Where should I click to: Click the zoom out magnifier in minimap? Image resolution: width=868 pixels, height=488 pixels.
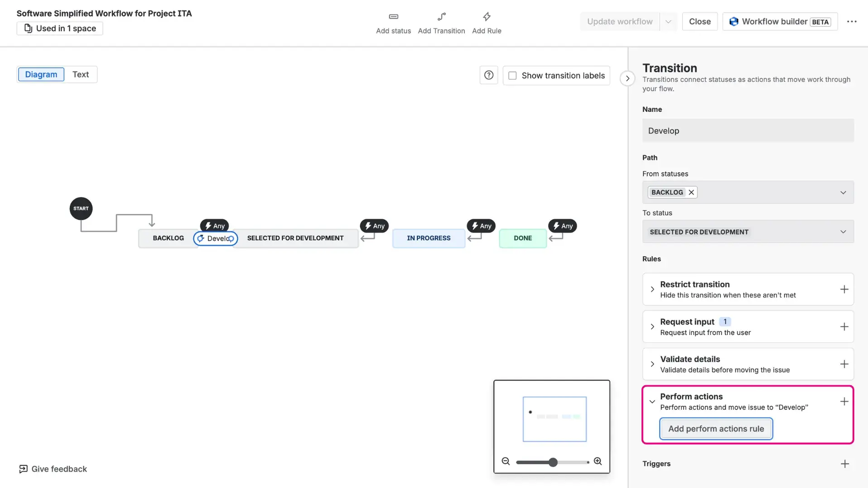(506, 462)
